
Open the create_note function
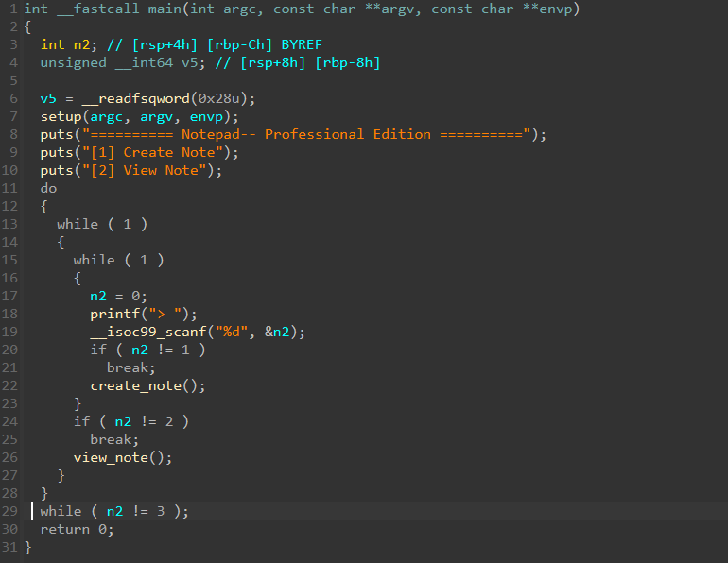click(x=135, y=385)
